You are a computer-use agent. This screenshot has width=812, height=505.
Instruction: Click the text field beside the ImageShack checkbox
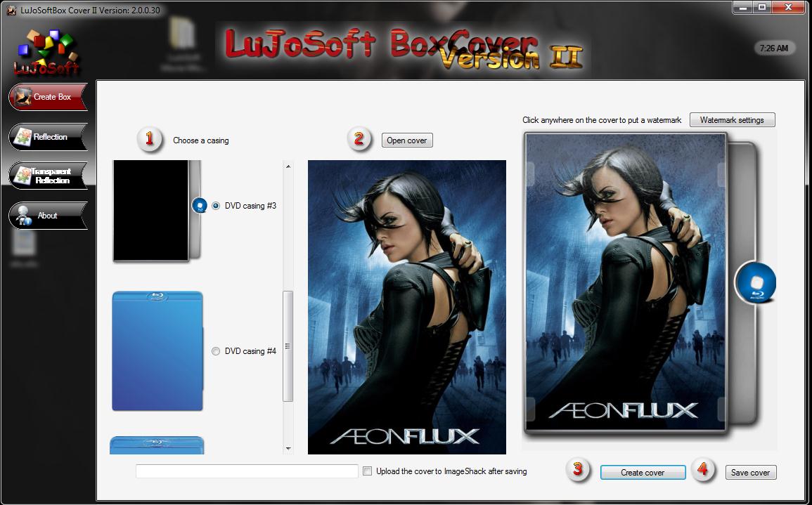[247, 471]
